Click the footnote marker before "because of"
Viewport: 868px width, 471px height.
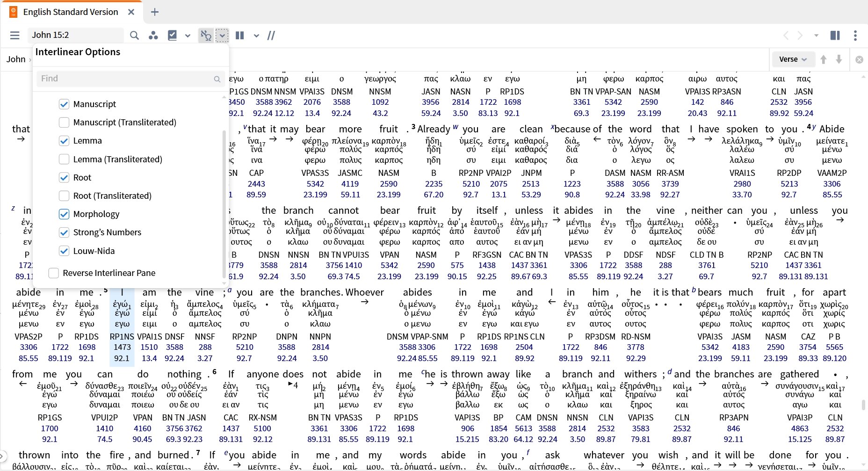pos(552,127)
